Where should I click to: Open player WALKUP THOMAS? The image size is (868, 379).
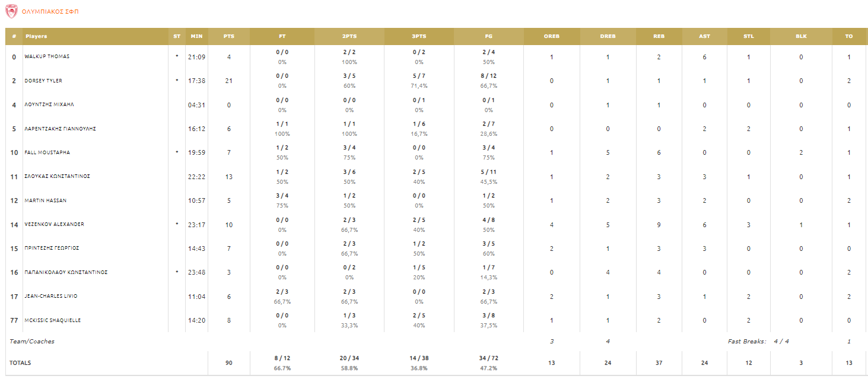tap(47, 56)
